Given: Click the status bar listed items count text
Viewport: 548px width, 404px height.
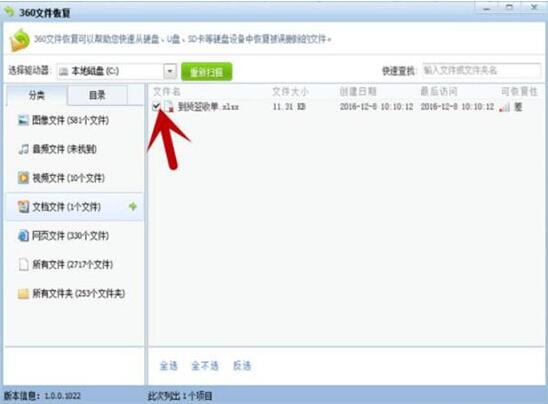Looking at the screenshot, I should point(180,396).
